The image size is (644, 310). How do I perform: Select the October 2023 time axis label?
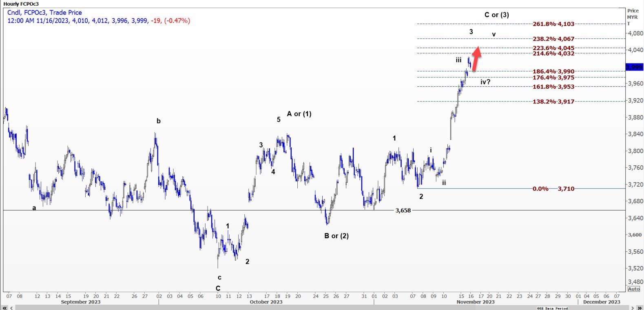pyautogui.click(x=266, y=302)
